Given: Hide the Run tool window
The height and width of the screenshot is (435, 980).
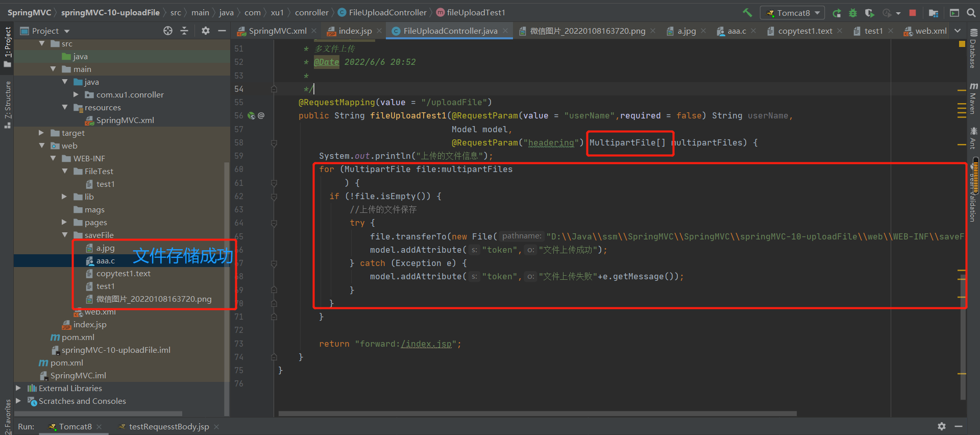Looking at the screenshot, I should [x=959, y=426].
